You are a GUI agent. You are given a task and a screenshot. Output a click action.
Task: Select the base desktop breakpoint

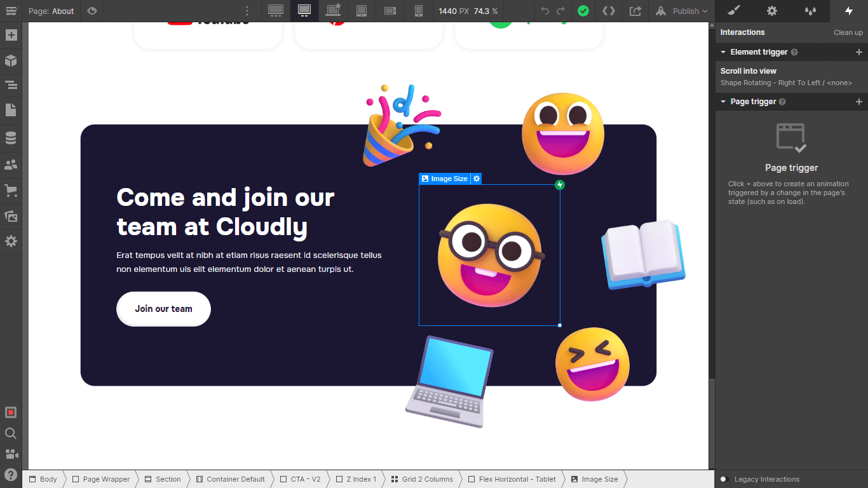pyautogui.click(x=304, y=11)
